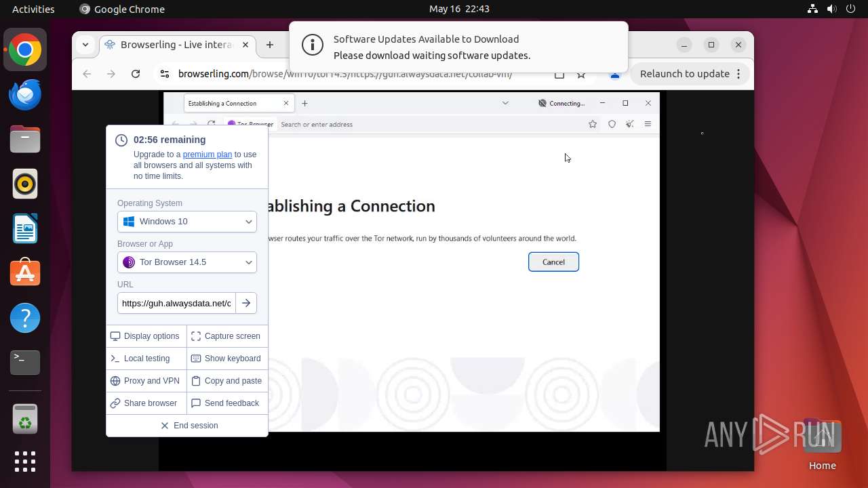Open Rhythmbox music player in the dock
The width and height of the screenshot is (868, 488).
[25, 184]
